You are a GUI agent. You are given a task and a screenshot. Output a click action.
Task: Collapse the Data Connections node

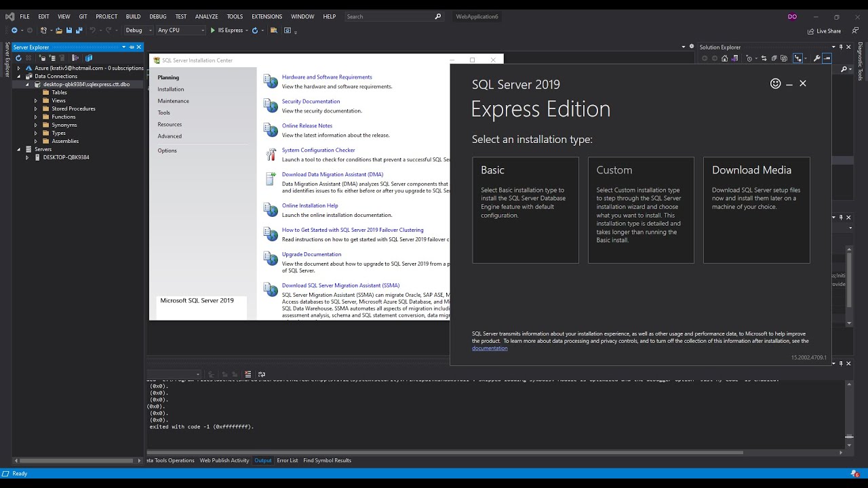pyautogui.click(x=19, y=76)
